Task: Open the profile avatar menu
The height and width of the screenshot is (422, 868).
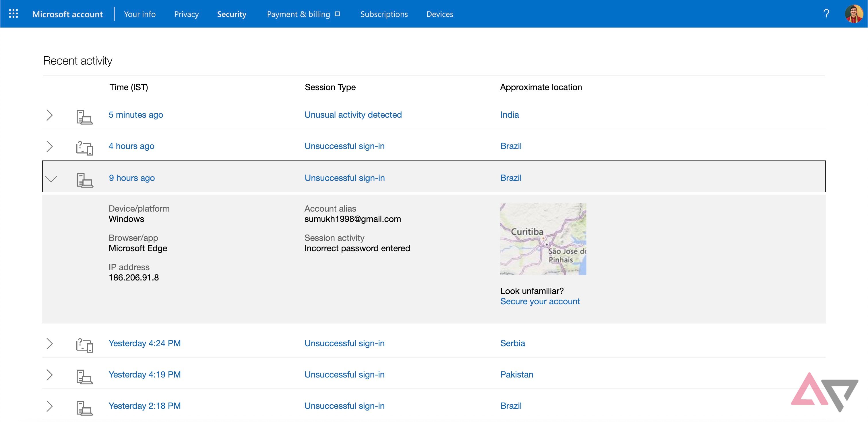Action: [854, 14]
